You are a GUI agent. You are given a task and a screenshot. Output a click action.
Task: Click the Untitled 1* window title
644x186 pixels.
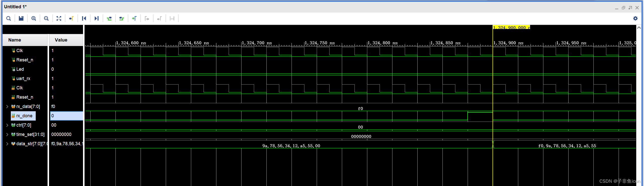[15, 7]
